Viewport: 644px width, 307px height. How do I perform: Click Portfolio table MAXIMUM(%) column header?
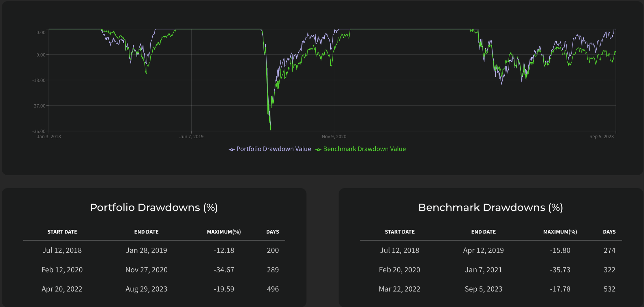[x=224, y=232]
